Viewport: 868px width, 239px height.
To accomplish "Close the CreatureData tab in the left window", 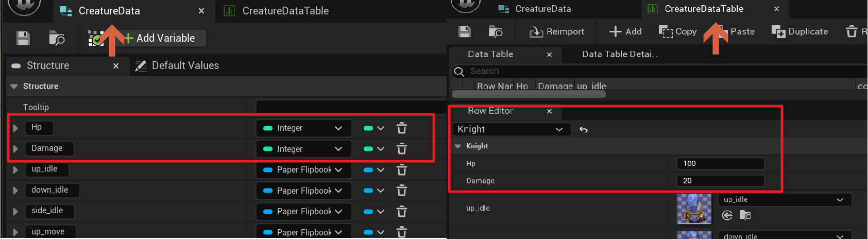I will 201,11.
